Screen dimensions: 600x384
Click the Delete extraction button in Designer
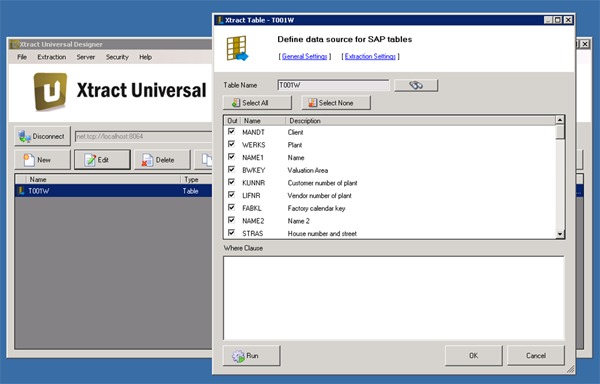point(162,160)
